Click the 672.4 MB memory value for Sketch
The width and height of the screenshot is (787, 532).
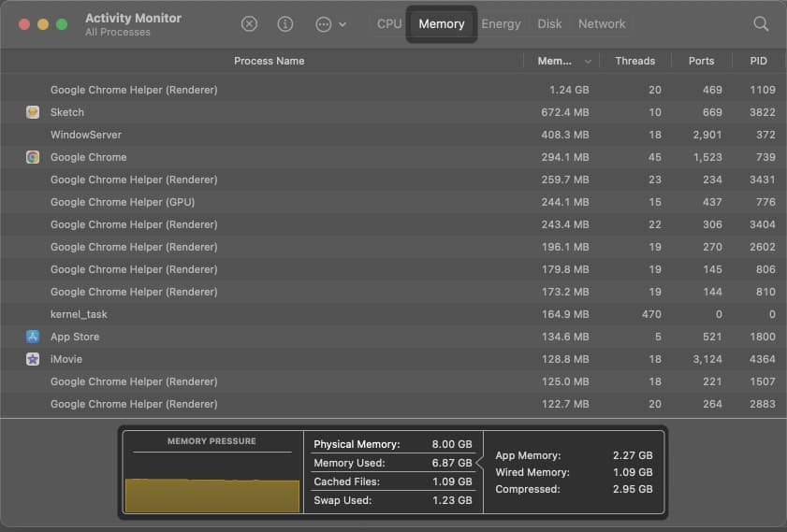pyautogui.click(x=565, y=112)
